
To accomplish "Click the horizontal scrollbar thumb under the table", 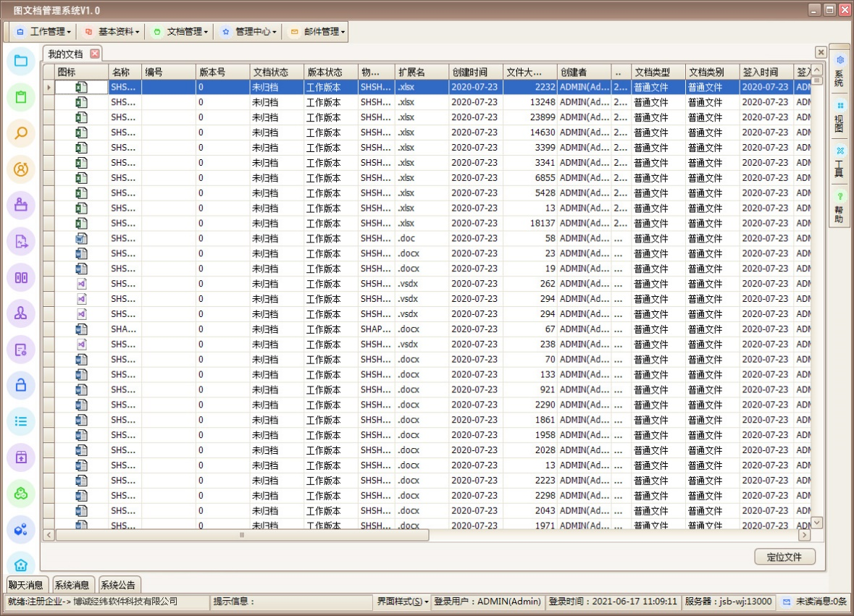I will tap(242, 535).
